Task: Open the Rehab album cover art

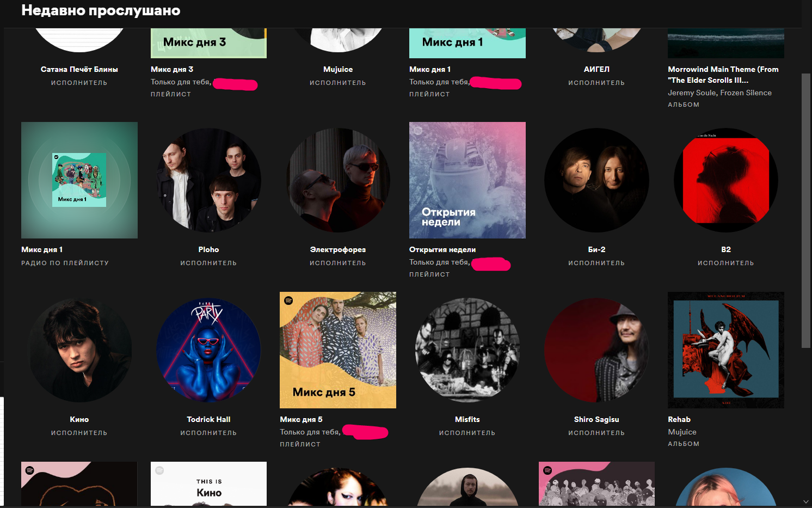Action: click(x=726, y=350)
